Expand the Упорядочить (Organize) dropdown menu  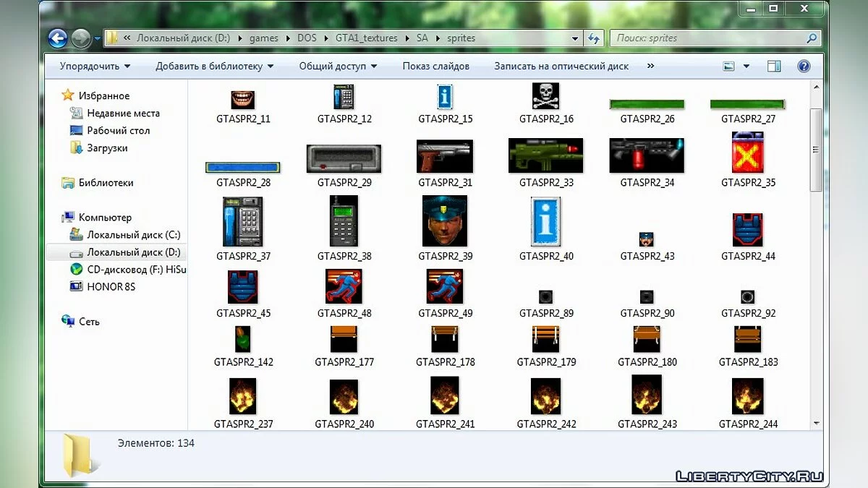click(95, 67)
